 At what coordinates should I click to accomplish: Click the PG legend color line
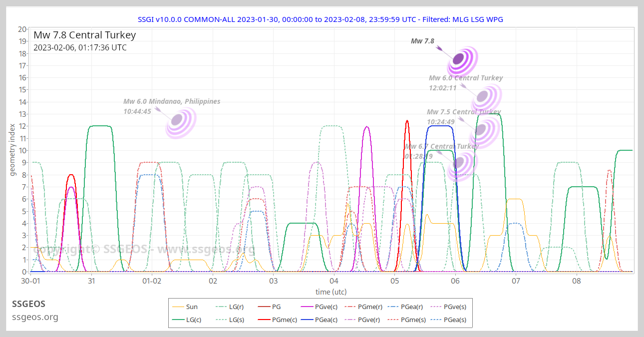[x=264, y=307]
